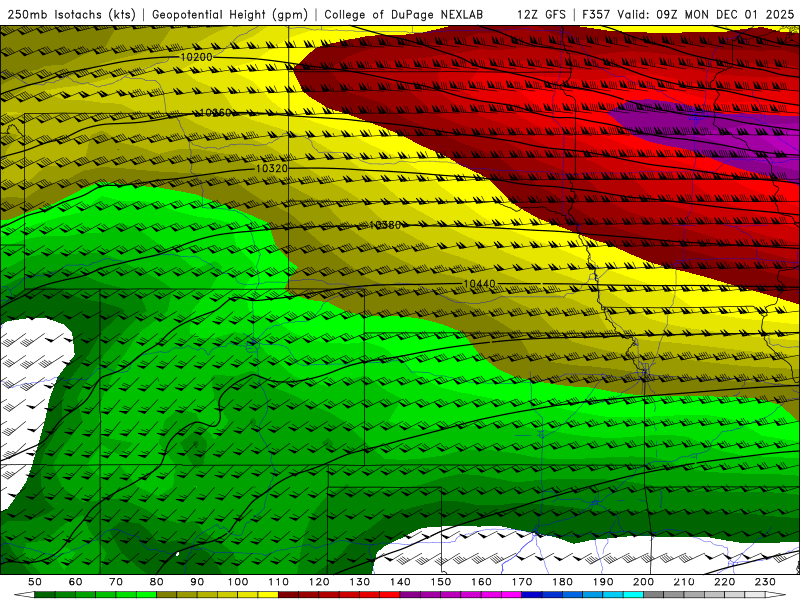Click the 230 value on the color scale
This screenshot has height=600, width=800.
tap(766, 582)
